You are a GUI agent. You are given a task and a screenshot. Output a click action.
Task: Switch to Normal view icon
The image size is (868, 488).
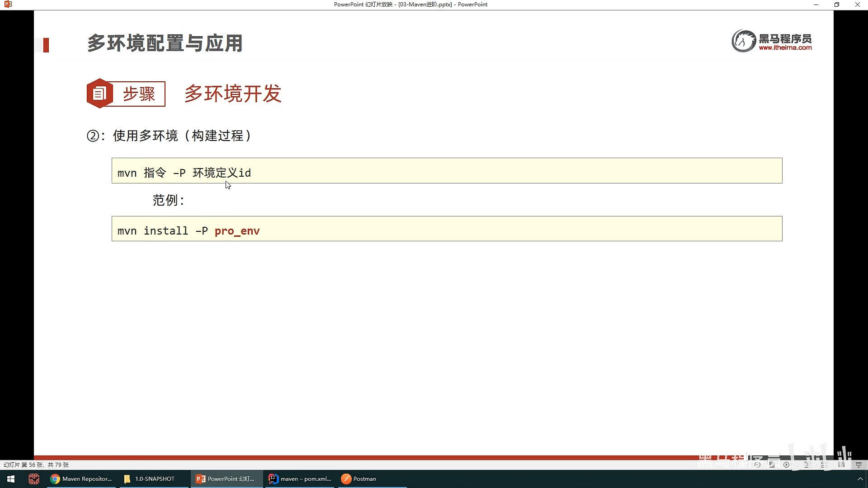pyautogui.click(x=807, y=465)
